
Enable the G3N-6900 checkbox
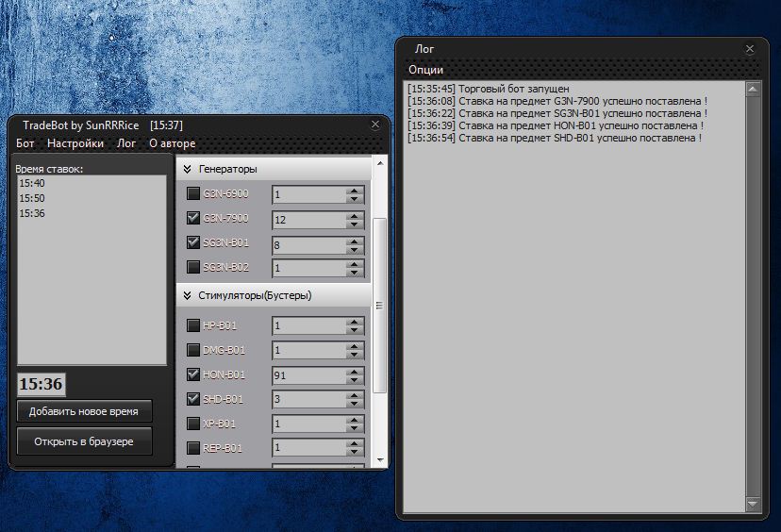(x=193, y=194)
